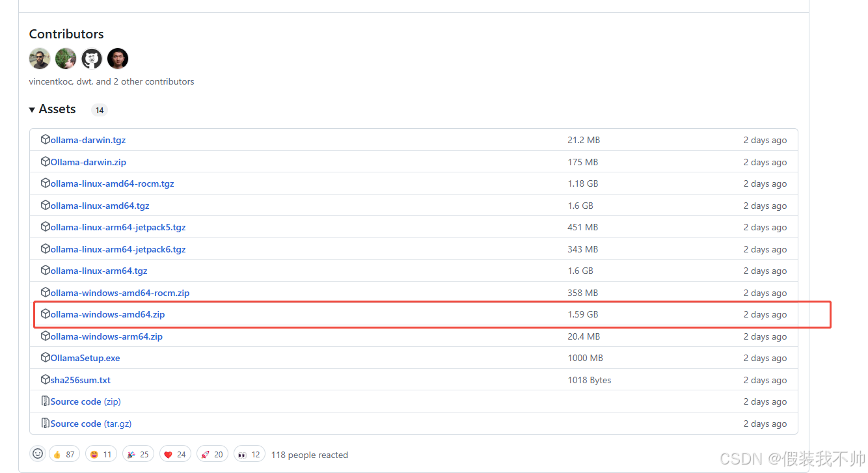
Task: Click package icon beside OllamaSetup.exe
Action: [46, 357]
